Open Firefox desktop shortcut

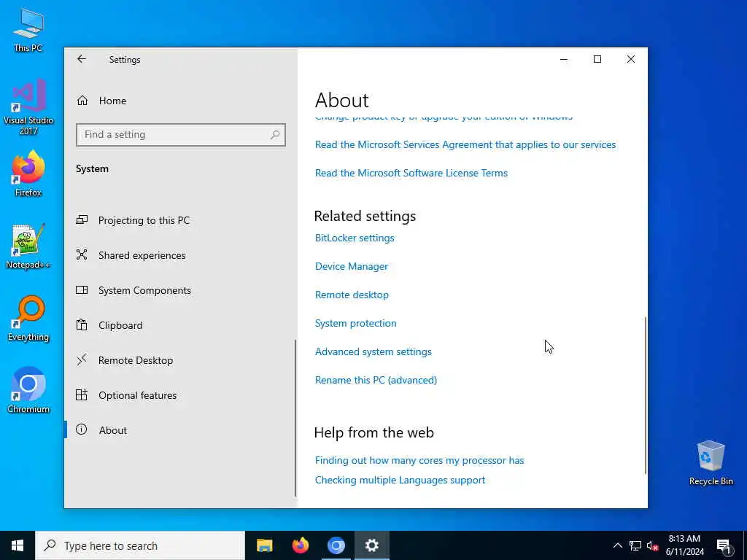point(28,174)
